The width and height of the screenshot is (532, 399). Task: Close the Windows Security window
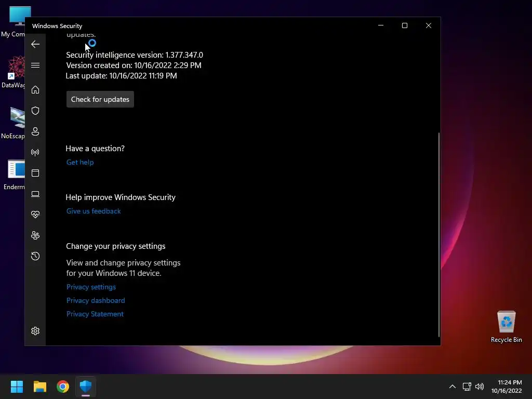(x=429, y=25)
